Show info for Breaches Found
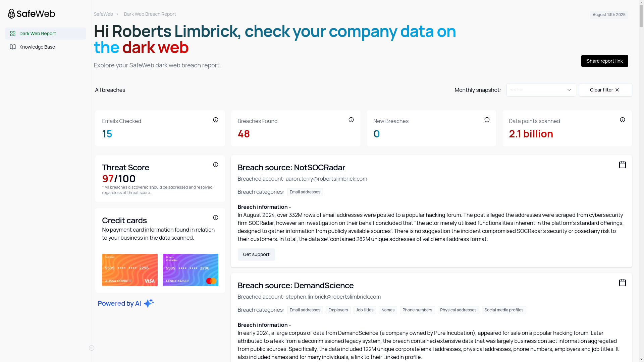The height and width of the screenshot is (362, 644). tap(351, 120)
